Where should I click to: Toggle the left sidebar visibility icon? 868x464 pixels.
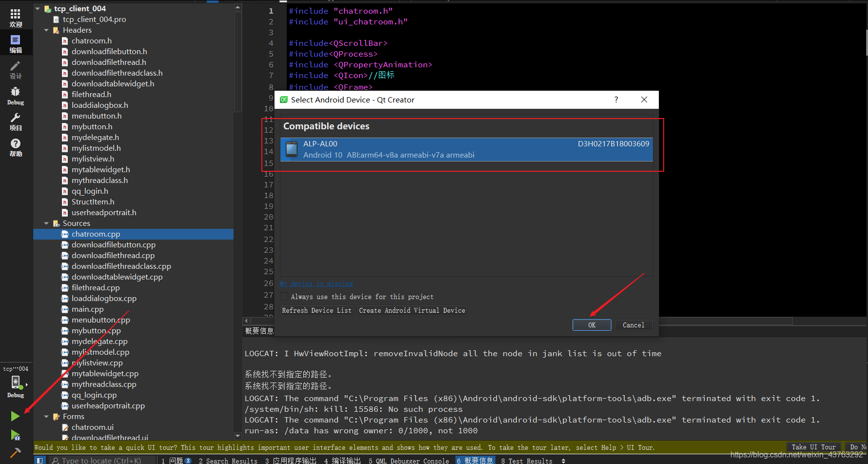(40, 461)
